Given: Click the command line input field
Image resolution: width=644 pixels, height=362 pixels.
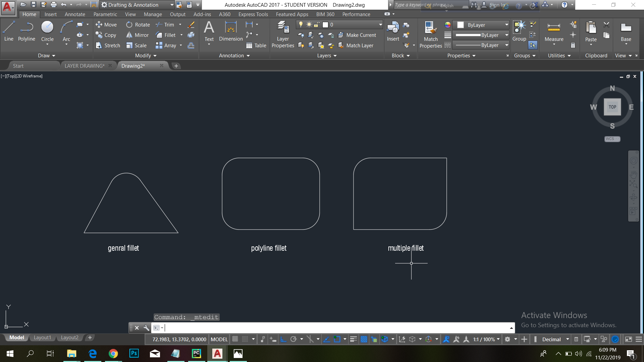Looking at the screenshot, I should (337, 327).
